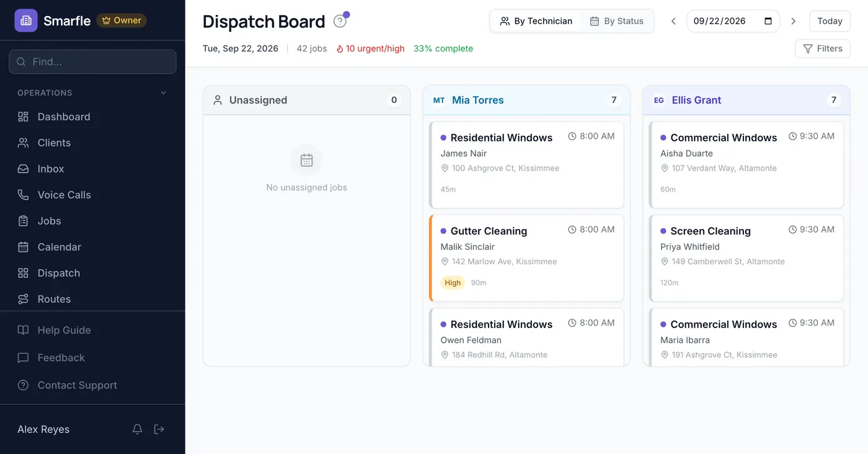Open James Nair Residential Windows job card

[526, 165]
